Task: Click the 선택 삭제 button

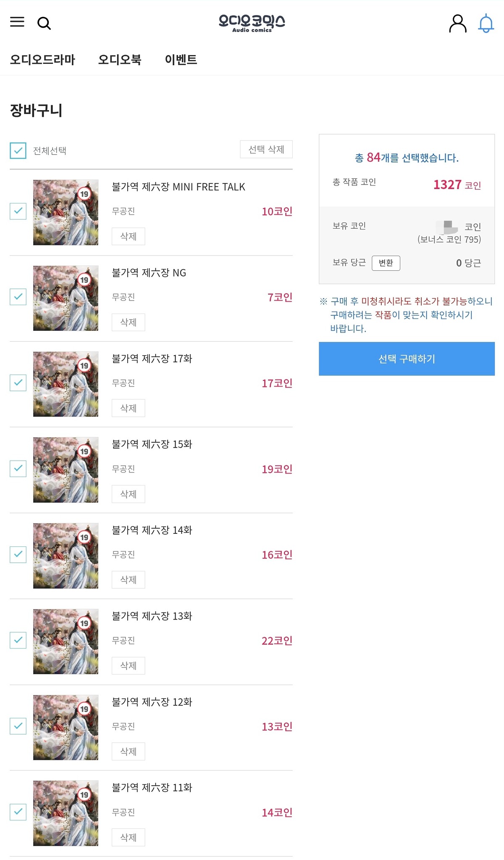Action: [266, 149]
